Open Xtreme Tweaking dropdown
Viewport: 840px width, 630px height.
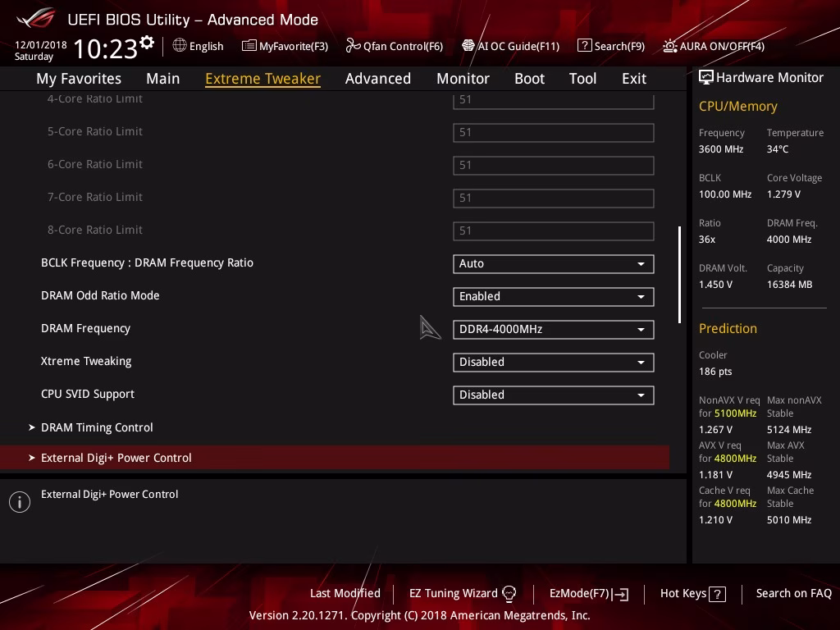point(554,362)
